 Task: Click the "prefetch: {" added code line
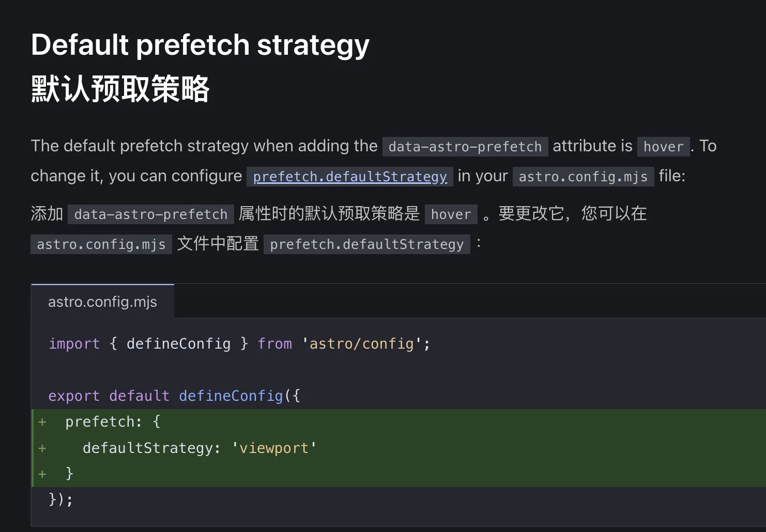(113, 422)
